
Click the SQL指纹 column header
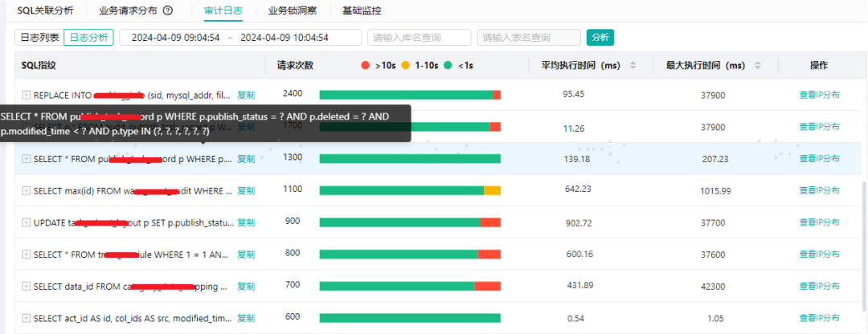(x=39, y=65)
